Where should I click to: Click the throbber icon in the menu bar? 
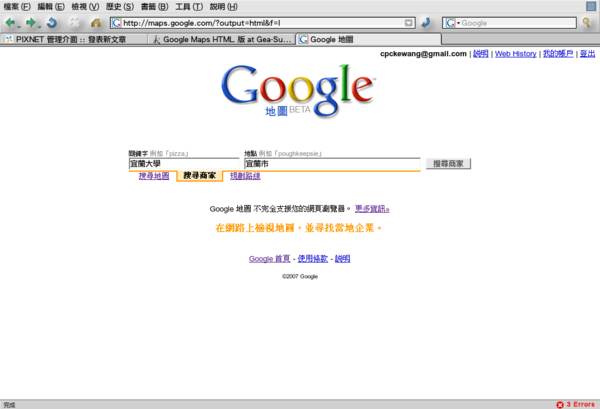click(591, 7)
